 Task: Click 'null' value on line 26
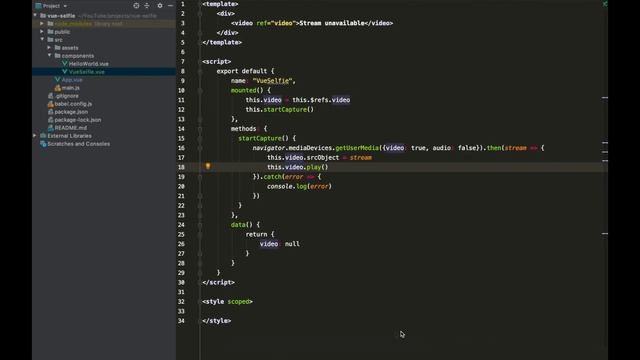(x=292, y=244)
